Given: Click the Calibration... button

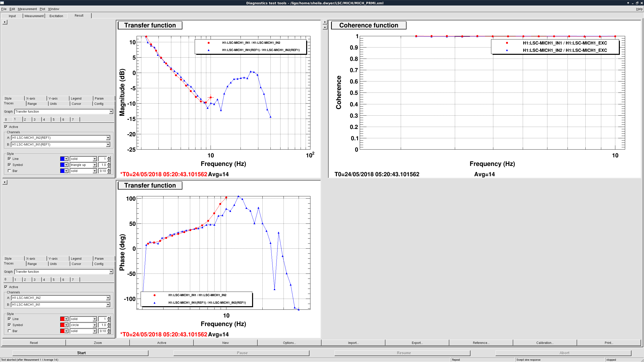Looking at the screenshot, I should tap(545, 343).
